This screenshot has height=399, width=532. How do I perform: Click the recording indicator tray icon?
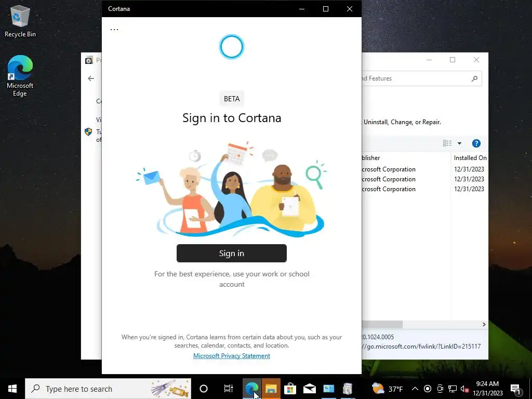click(x=428, y=389)
